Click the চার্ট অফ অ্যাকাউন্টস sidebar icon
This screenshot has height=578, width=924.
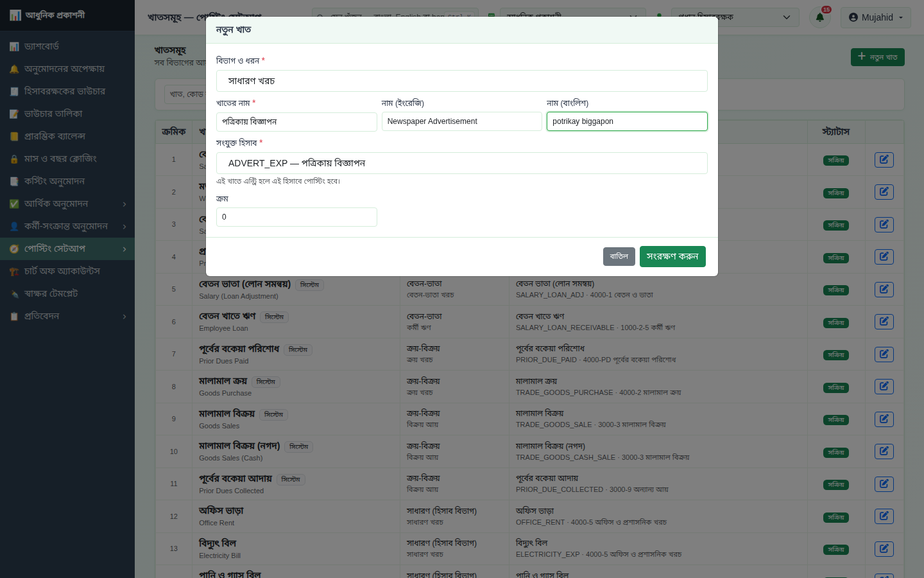pos(14,271)
